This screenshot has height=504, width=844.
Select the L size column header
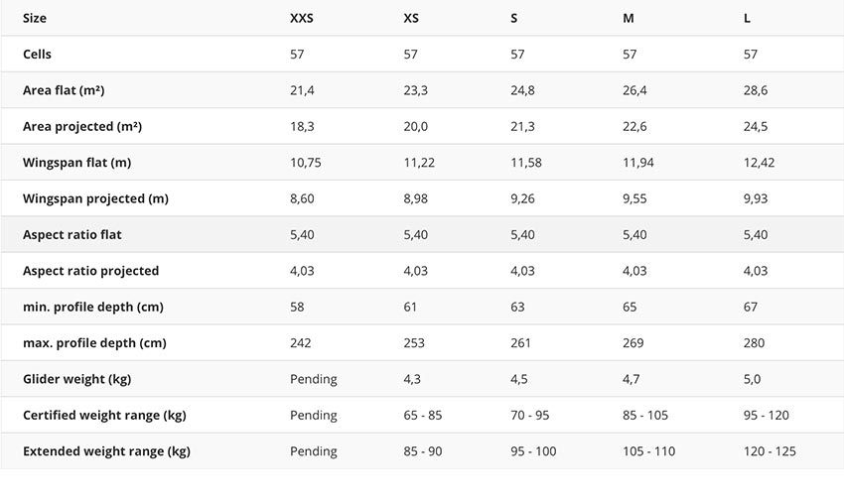748,18
